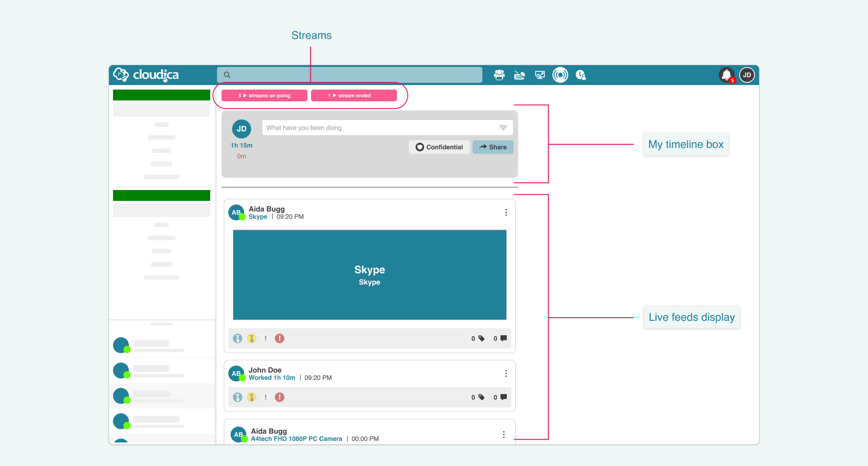Click the "What have you been doing" field

(x=387, y=128)
